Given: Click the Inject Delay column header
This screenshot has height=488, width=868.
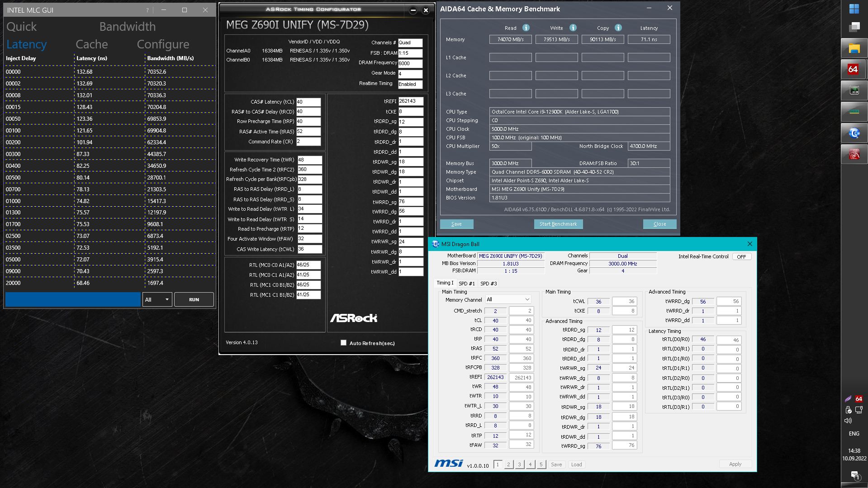Looking at the screenshot, I should [x=21, y=58].
